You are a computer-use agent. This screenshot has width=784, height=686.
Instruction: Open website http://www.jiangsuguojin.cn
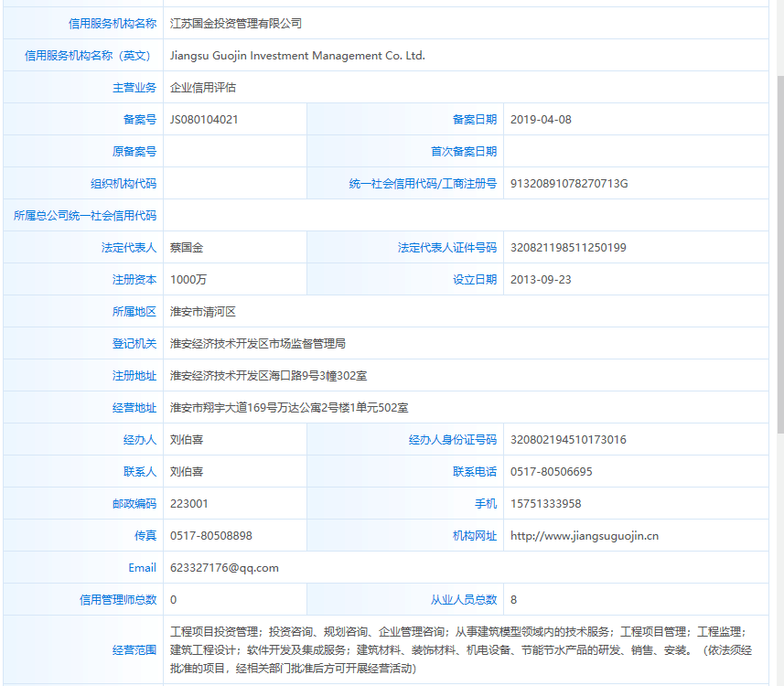coord(585,536)
